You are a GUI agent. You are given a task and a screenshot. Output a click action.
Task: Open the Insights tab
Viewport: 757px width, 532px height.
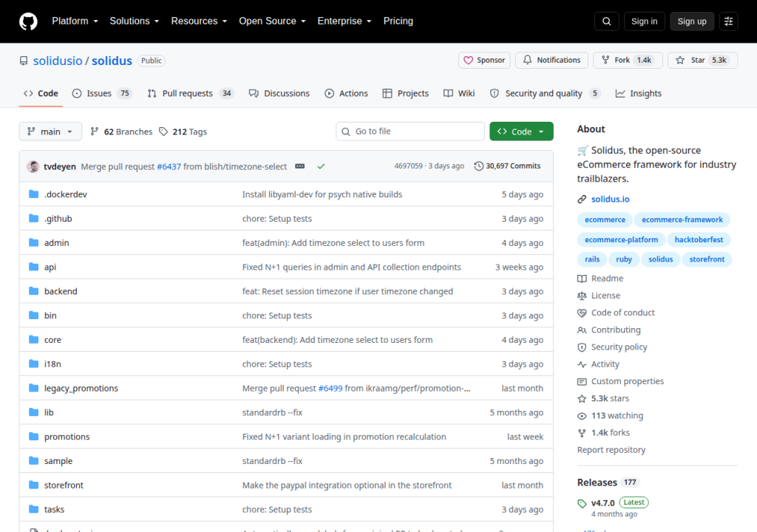pyautogui.click(x=638, y=93)
